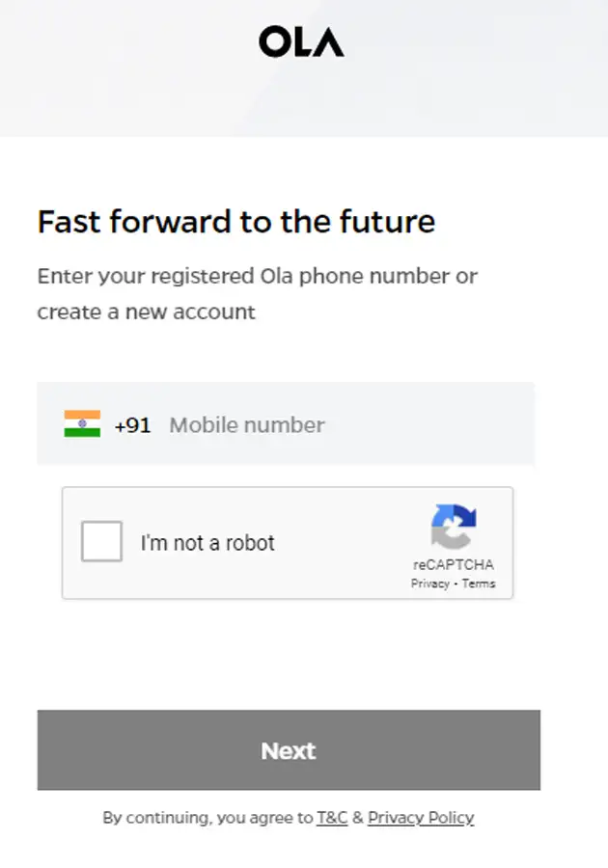This screenshot has height=868, width=608.
Task: Click the reCAPTCHA logo icon
Action: [x=453, y=527]
